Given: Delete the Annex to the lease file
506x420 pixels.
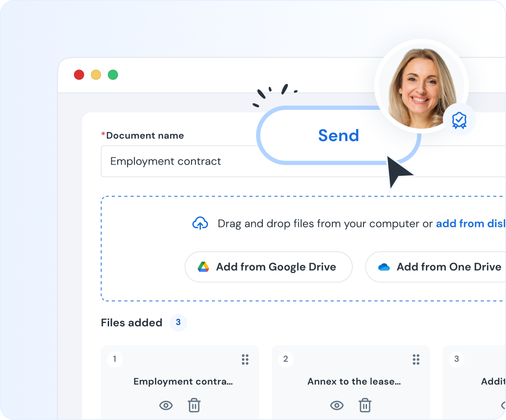Looking at the screenshot, I should pos(365,405).
